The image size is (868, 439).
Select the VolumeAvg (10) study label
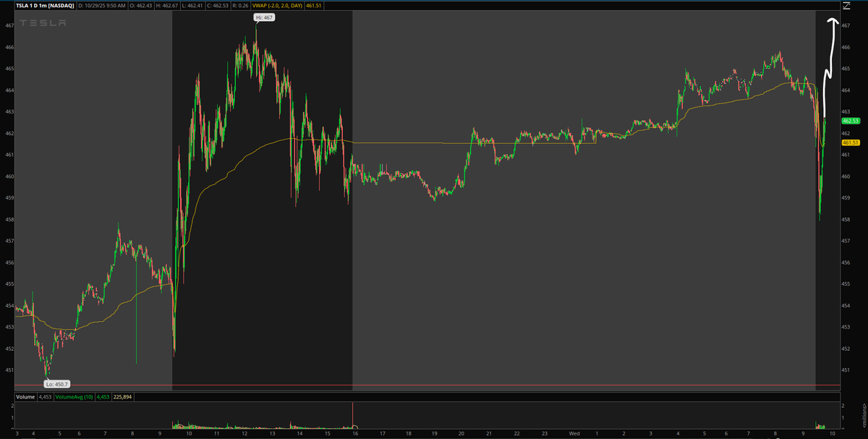click(75, 396)
